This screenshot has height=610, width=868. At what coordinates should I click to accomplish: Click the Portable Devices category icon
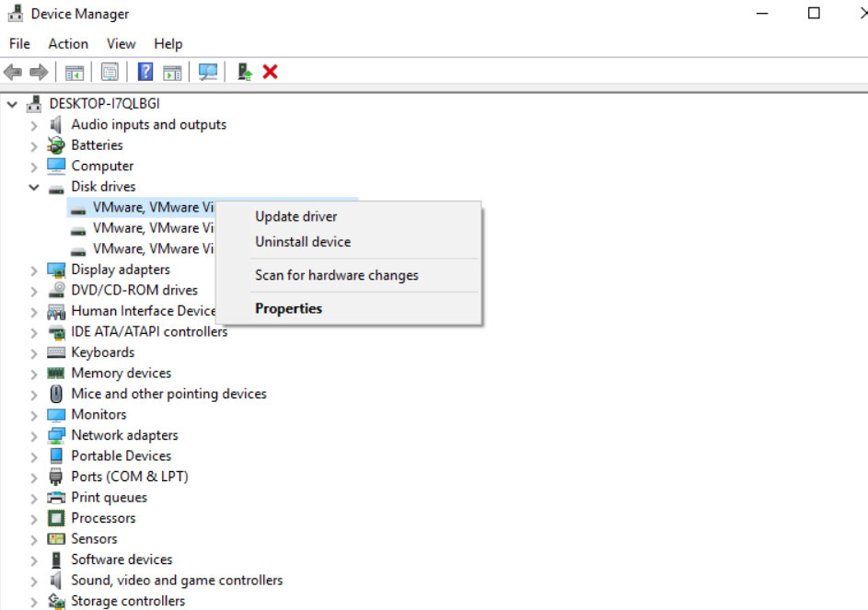click(x=56, y=455)
